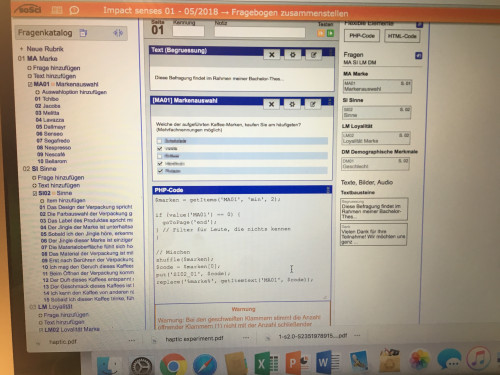Select item 01 Tchibo in the catalog
The height and width of the screenshot is (375, 500).
coord(47,99)
